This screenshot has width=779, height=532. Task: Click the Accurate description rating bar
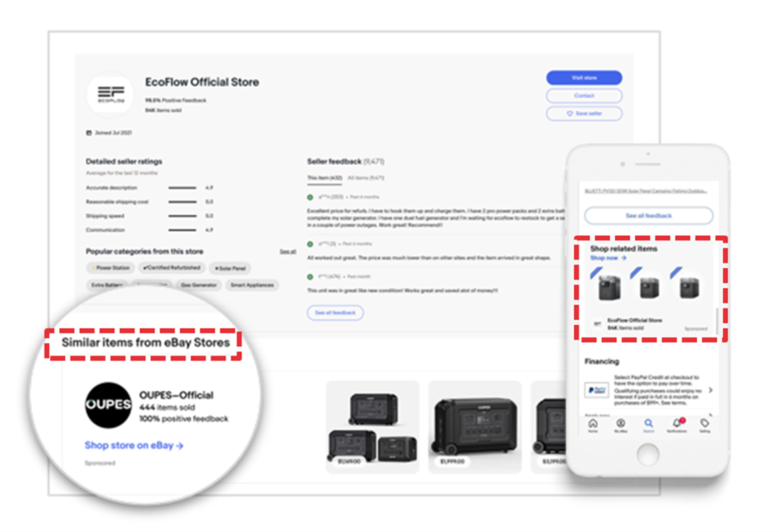pyautogui.click(x=182, y=188)
